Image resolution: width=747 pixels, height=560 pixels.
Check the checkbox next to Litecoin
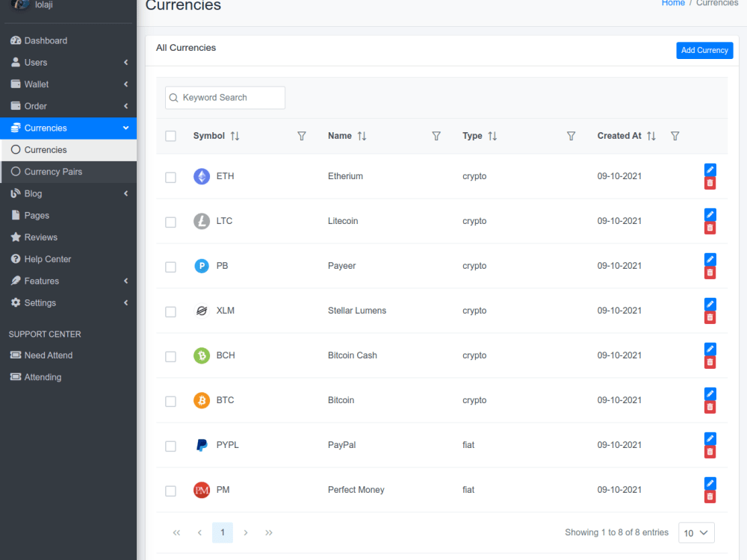coord(170,222)
